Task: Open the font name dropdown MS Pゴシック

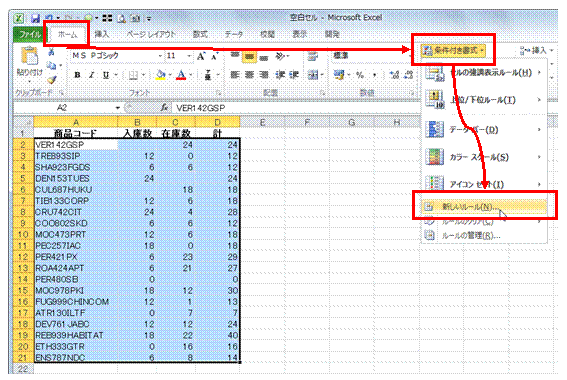Action: tap(117, 56)
